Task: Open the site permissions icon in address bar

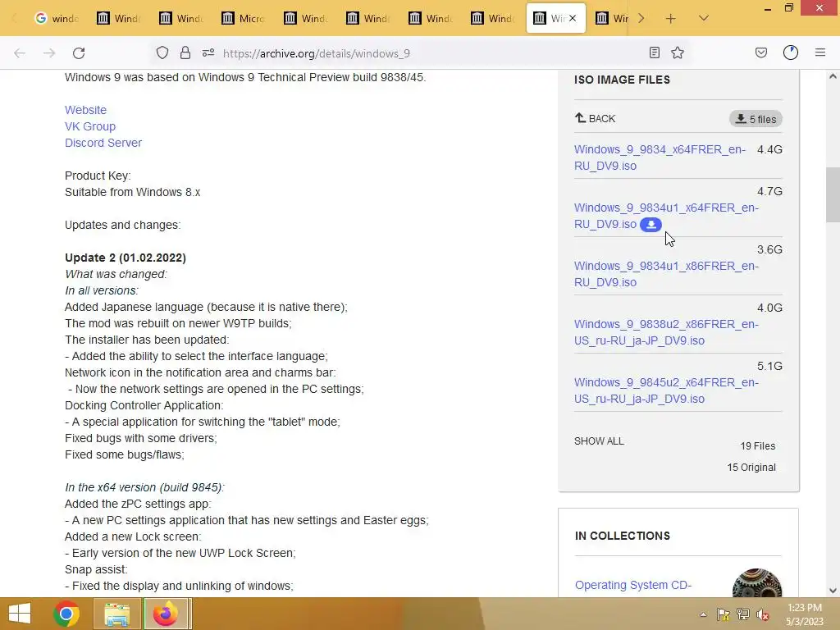Action: pos(208,52)
